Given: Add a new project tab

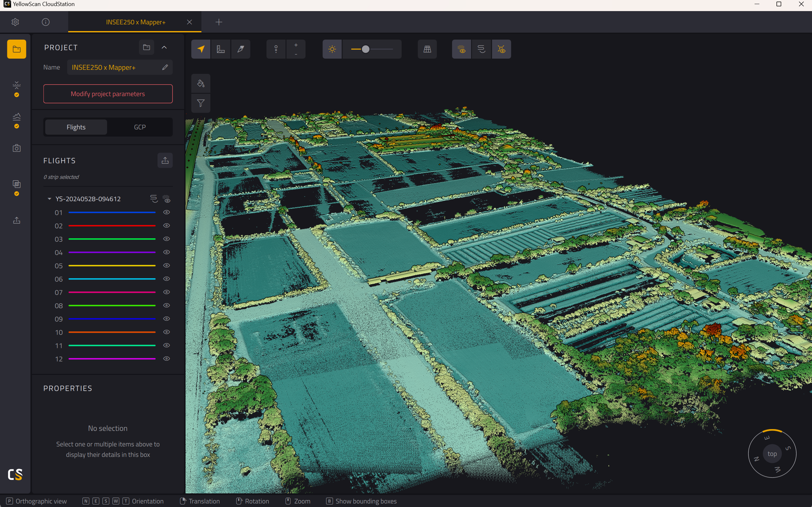Looking at the screenshot, I should [219, 22].
